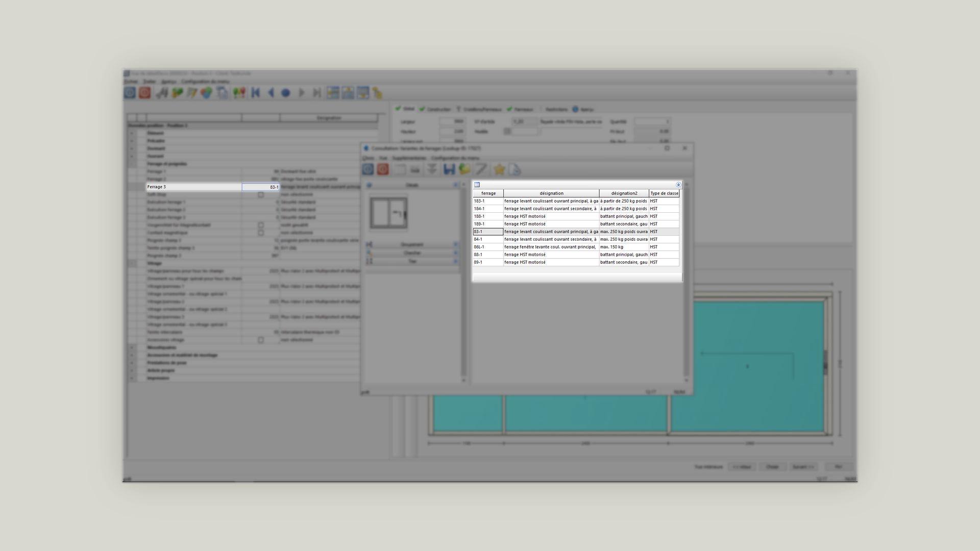Sort by the Type de classe header

664,193
